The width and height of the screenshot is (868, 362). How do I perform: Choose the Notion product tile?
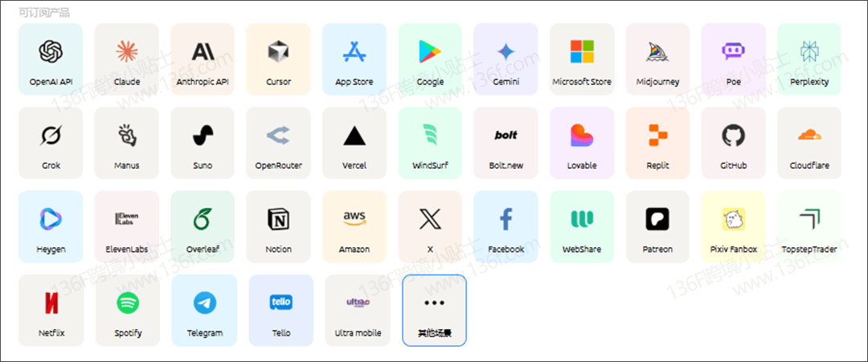[x=278, y=226]
